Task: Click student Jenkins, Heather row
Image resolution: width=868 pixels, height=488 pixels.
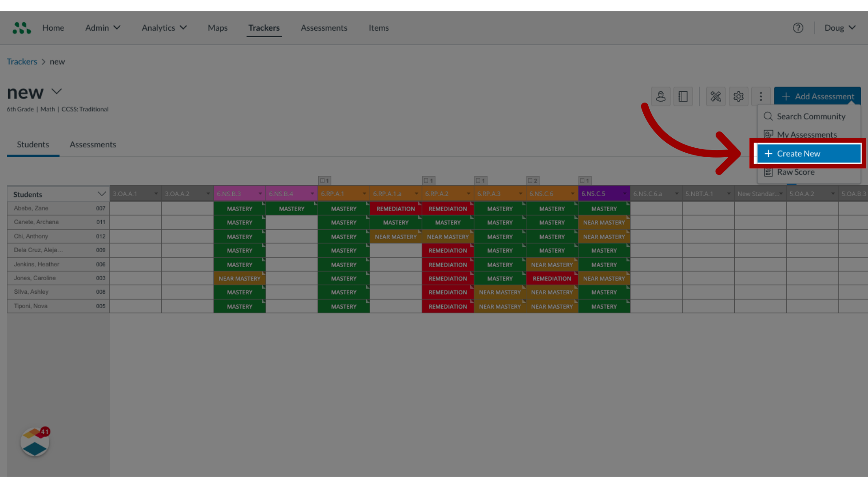Action: (x=58, y=264)
